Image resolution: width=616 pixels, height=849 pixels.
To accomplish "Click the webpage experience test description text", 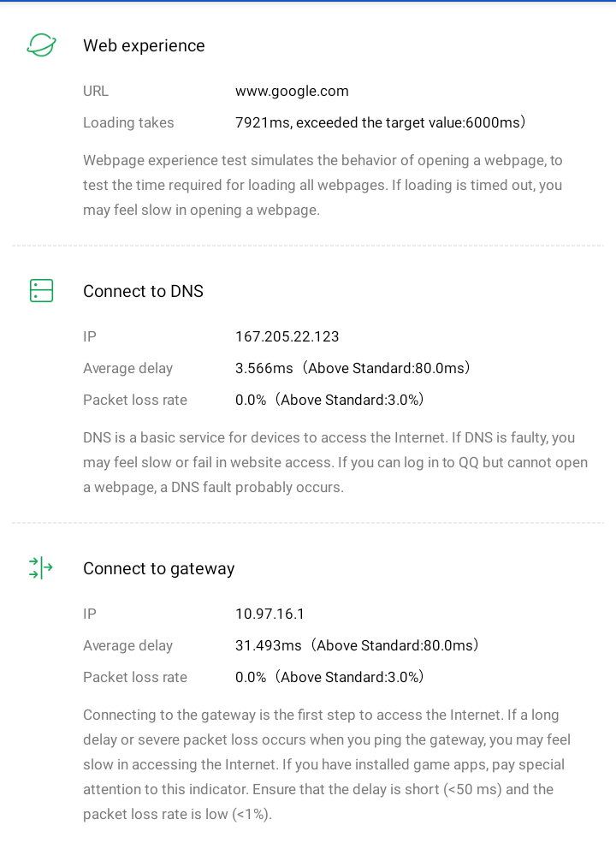I will point(323,185).
